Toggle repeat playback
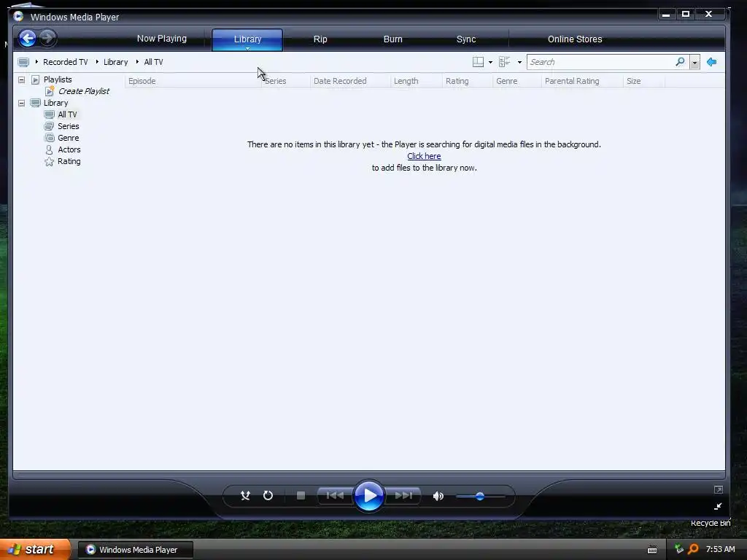The height and width of the screenshot is (560, 747). click(x=268, y=496)
